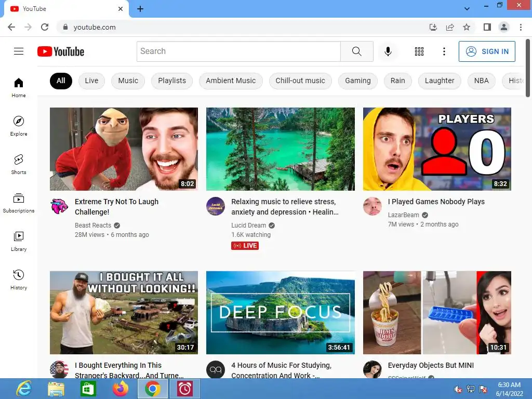This screenshot has height=399, width=532.
Task: Open Lucid Dream channel avatar
Action: pos(216,206)
